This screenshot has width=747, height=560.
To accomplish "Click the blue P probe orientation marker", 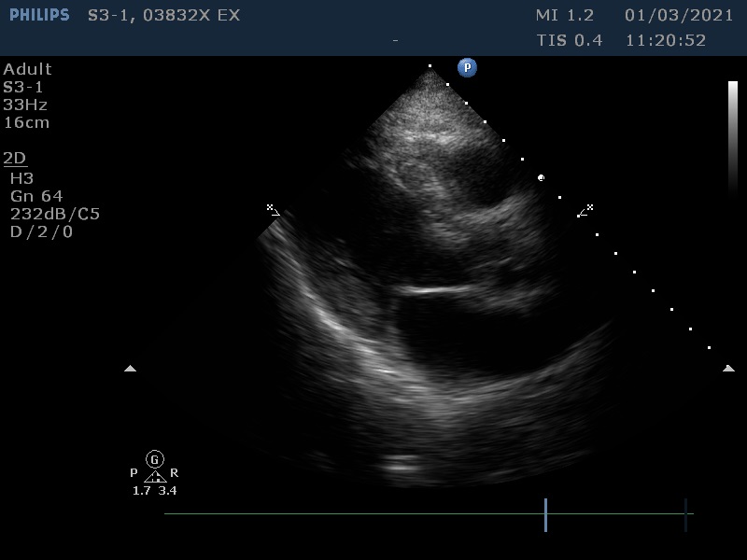I will [467, 67].
